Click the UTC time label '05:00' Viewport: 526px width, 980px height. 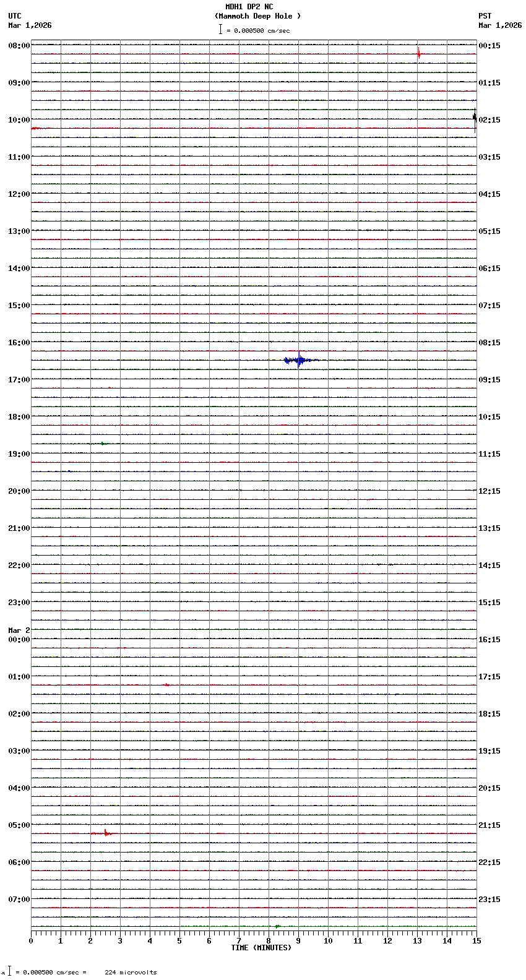click(x=19, y=825)
